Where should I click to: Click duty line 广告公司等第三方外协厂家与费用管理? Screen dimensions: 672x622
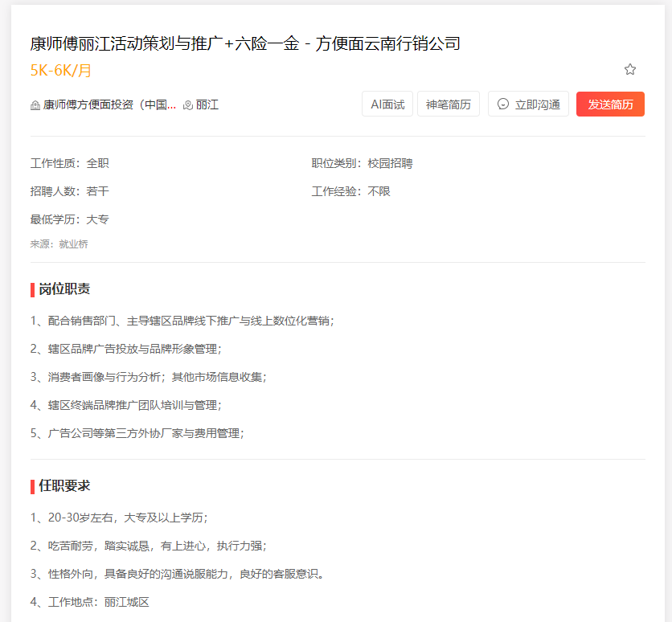pos(137,433)
